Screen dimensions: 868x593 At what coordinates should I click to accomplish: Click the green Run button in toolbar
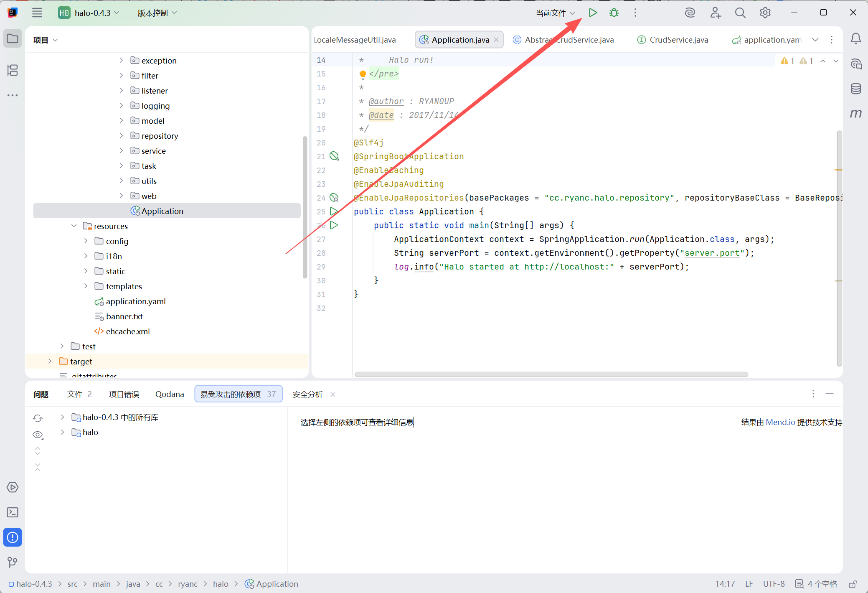point(592,13)
